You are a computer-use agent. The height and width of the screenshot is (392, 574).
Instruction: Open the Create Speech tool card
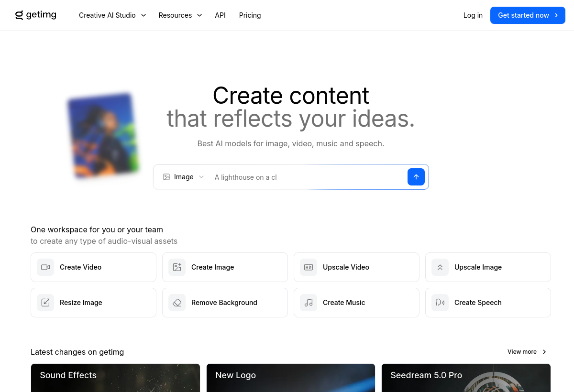click(x=488, y=303)
